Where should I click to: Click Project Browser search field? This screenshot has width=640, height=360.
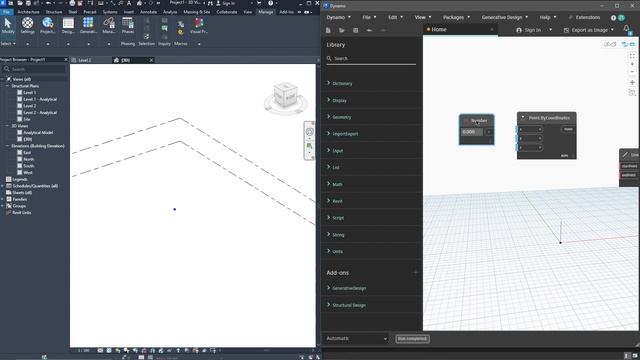tap(33, 69)
